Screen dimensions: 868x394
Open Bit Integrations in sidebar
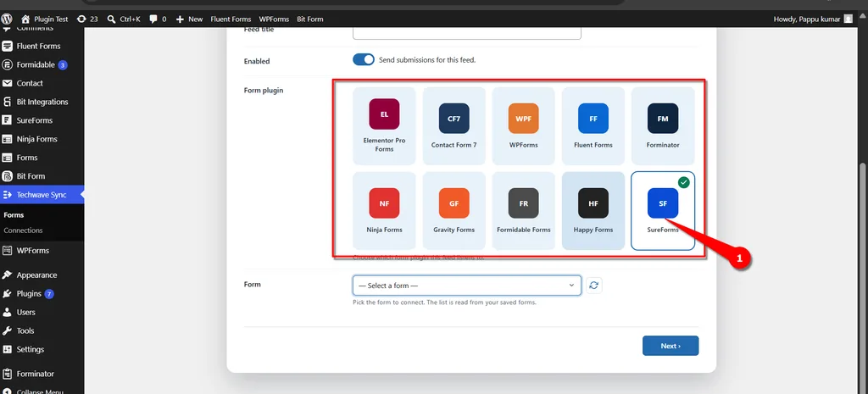pos(42,102)
